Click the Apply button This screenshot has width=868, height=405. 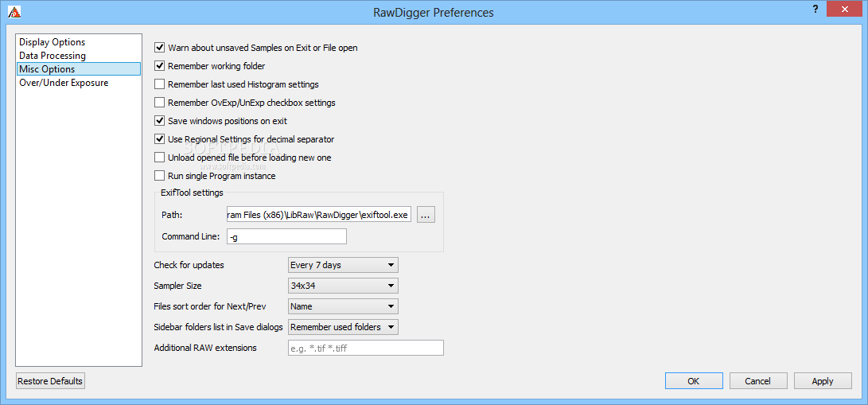(823, 380)
